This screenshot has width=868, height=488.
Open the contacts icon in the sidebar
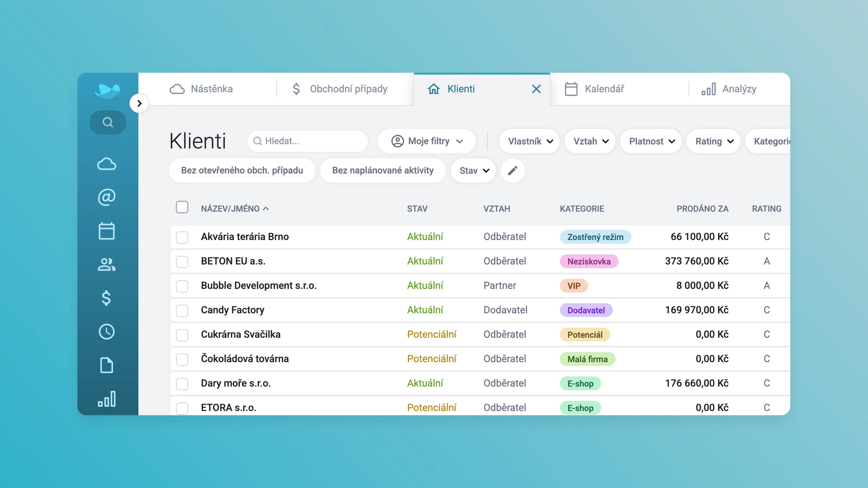107,265
